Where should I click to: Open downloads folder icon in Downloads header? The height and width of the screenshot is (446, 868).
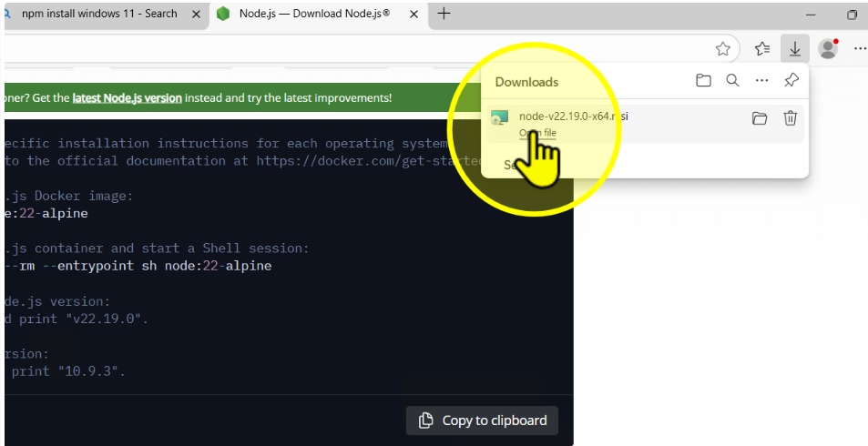[x=703, y=81]
